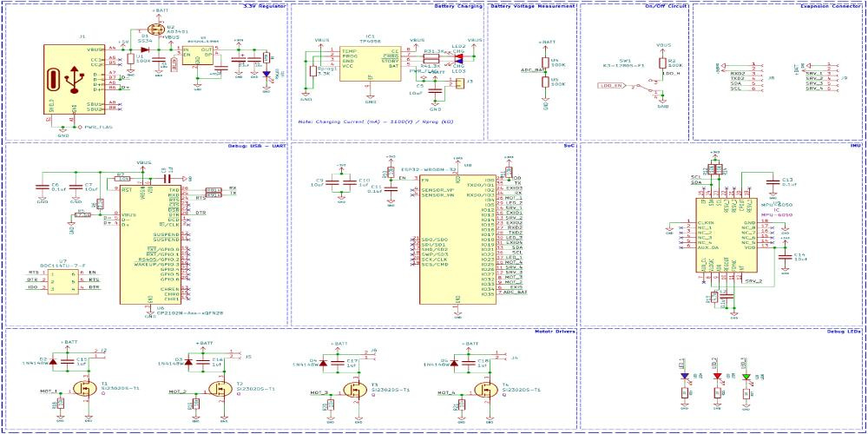Click the MOT_4 gate net label
The width and height of the screenshot is (868, 434).
click(x=445, y=392)
